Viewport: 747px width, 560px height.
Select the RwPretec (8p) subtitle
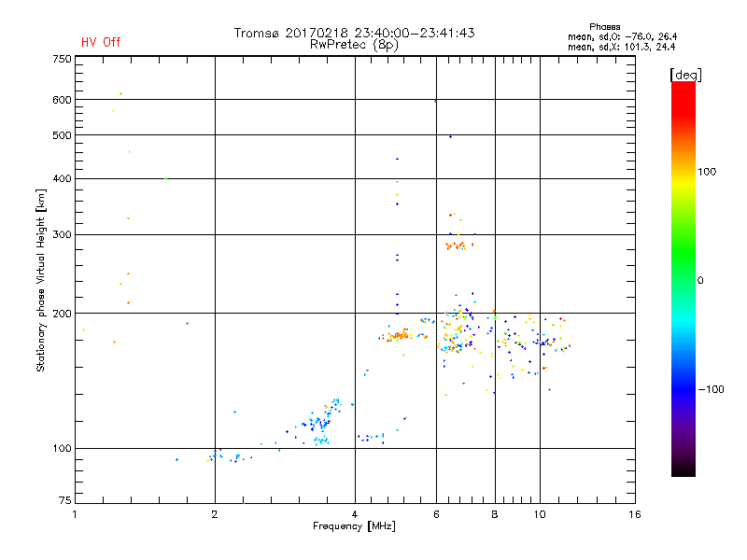[x=354, y=44]
